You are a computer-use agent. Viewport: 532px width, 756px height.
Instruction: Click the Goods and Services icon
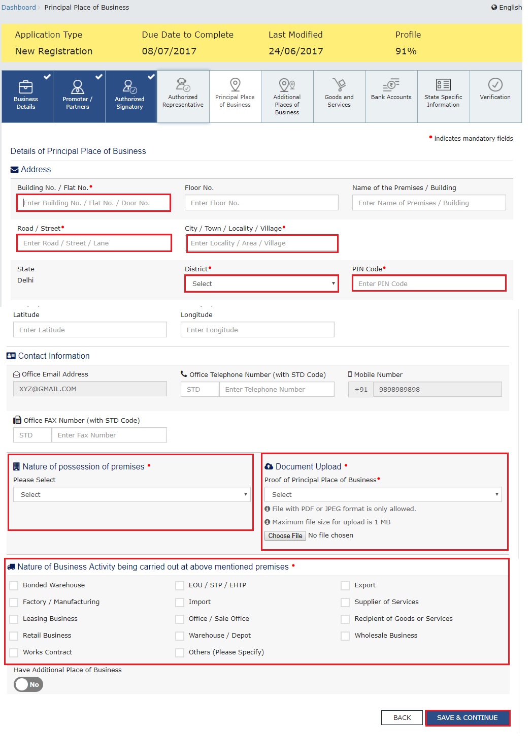point(339,84)
